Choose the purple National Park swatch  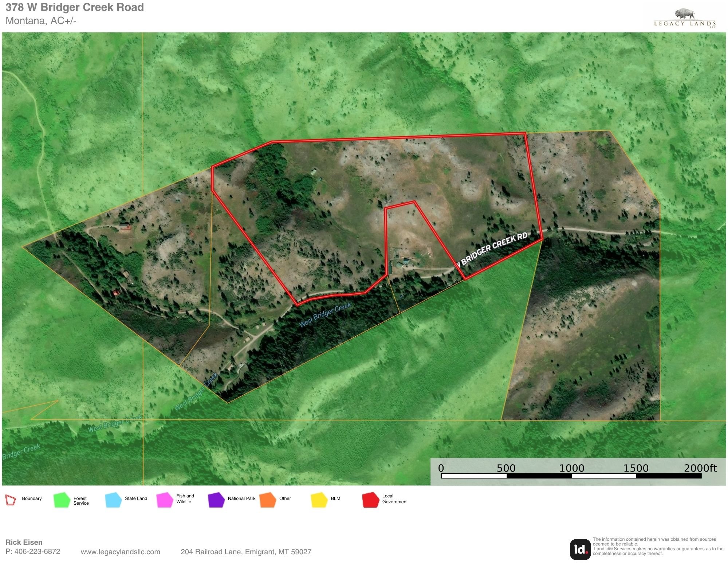216,500
